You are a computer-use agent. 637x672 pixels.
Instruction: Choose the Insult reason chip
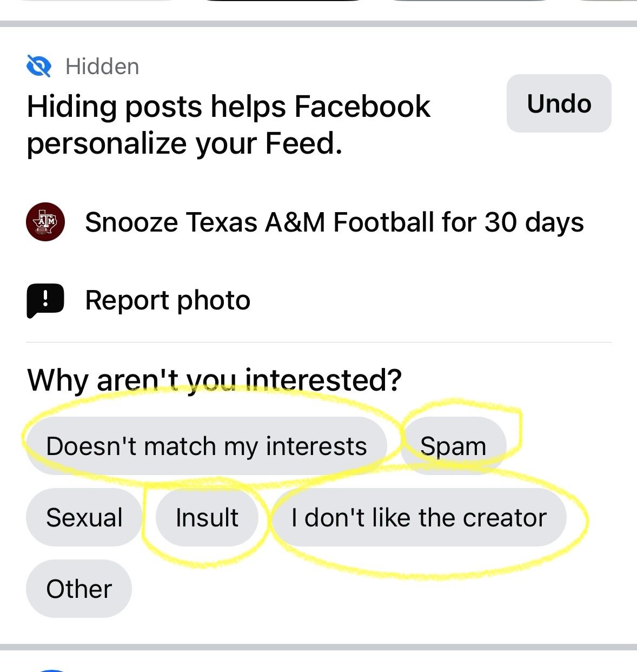(x=207, y=517)
